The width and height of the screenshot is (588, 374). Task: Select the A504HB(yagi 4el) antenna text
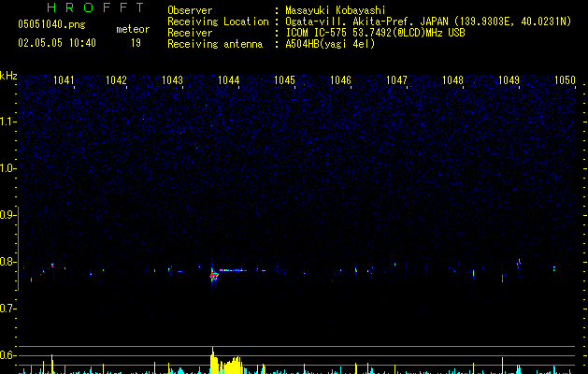click(x=330, y=44)
